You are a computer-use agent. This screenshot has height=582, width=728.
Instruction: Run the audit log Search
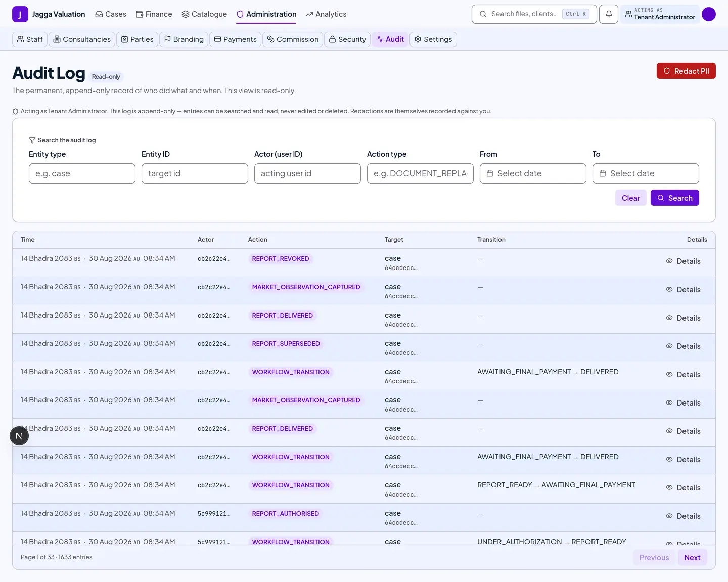click(674, 198)
